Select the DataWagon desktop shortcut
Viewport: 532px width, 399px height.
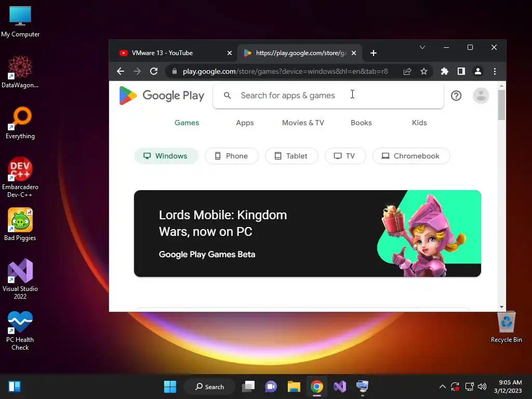[x=20, y=72]
